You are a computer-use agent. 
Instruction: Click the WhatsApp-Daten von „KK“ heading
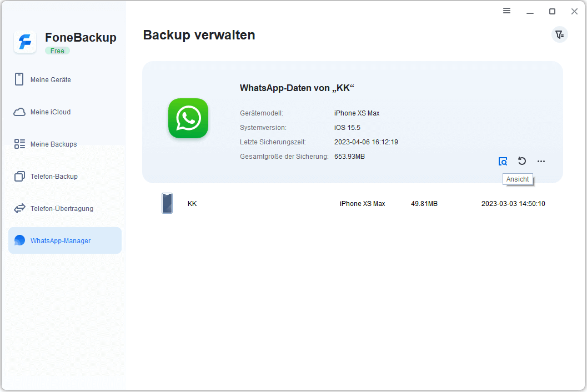297,88
